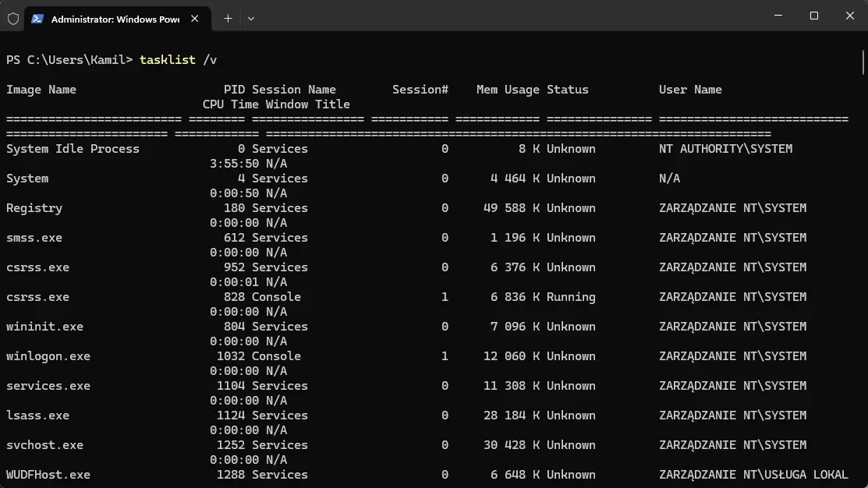Expand the new tab profile dropdown
Viewport: 868px width, 488px height.
point(251,19)
